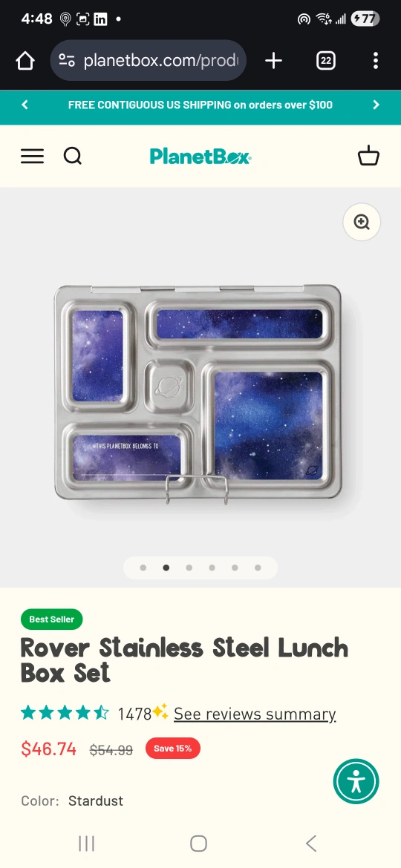
Task: Tap the Stardust lunch box product image
Action: pos(198,393)
